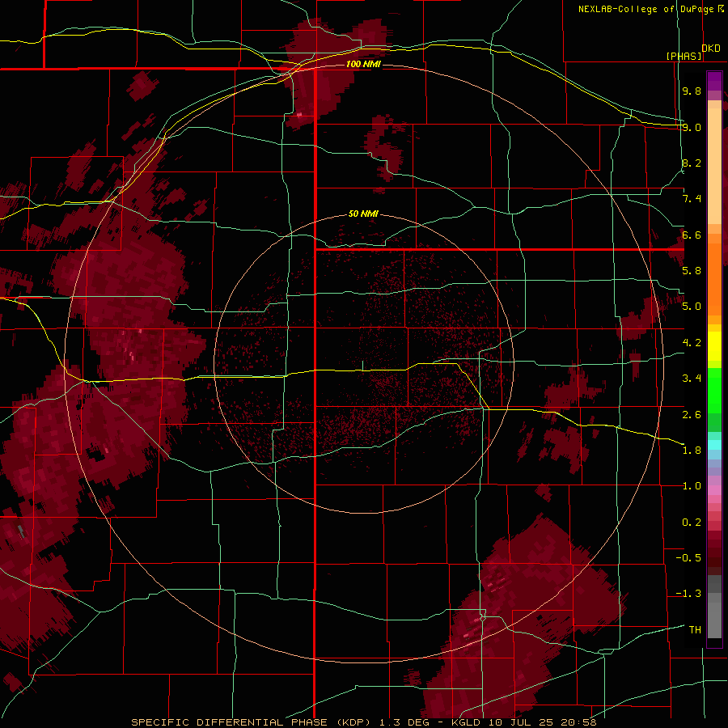Pick the yellow band of the color bar
The height and width of the screenshot is (728, 728).
point(714,346)
